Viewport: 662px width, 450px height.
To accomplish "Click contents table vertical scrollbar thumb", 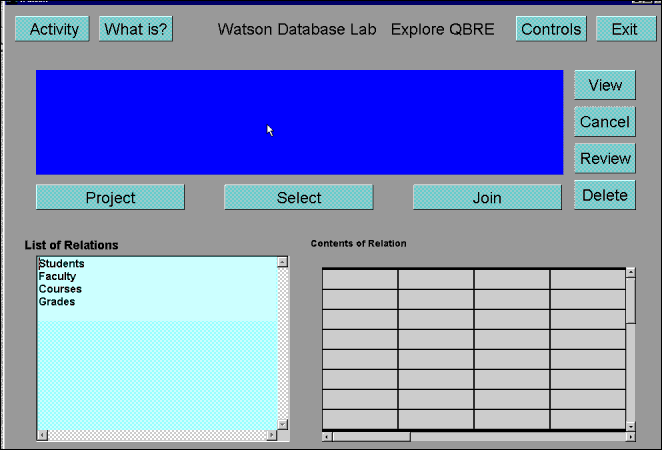I will 630,301.
